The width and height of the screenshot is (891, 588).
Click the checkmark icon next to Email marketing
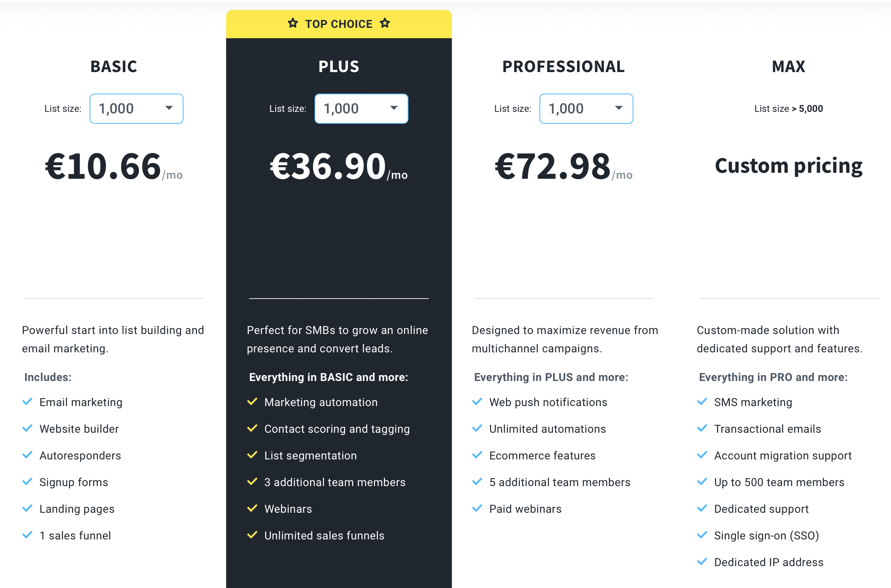pyautogui.click(x=27, y=401)
